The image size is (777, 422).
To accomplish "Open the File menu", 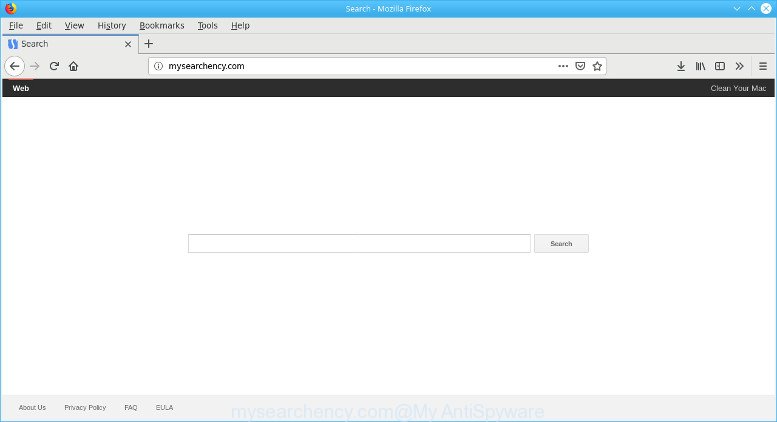I will 16,25.
